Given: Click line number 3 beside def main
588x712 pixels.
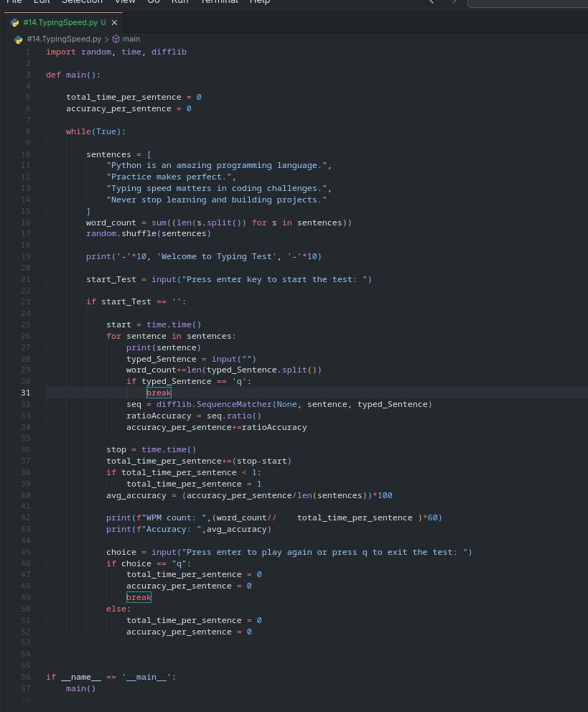Looking at the screenshot, I should pos(28,75).
